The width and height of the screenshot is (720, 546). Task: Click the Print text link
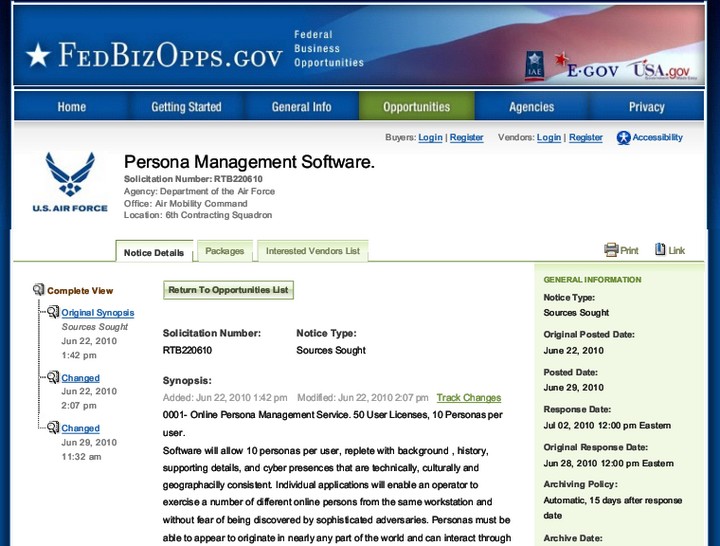tap(629, 250)
